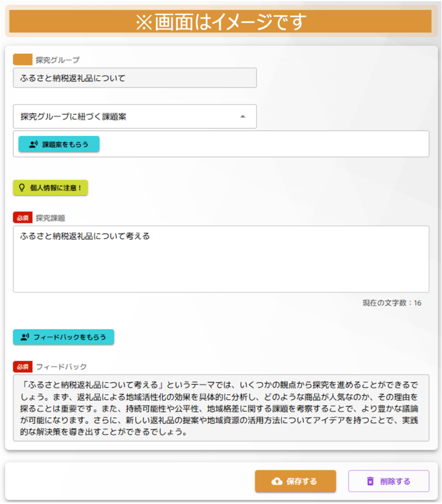Click the person-speaking icon on フィードバックをもらう
Viewport: 442px width, 504px height.
point(25,337)
